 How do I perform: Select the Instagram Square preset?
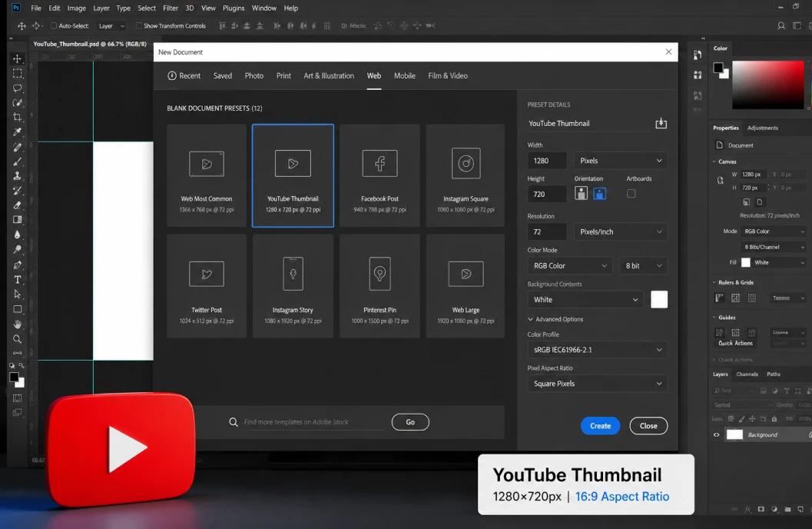click(x=466, y=175)
